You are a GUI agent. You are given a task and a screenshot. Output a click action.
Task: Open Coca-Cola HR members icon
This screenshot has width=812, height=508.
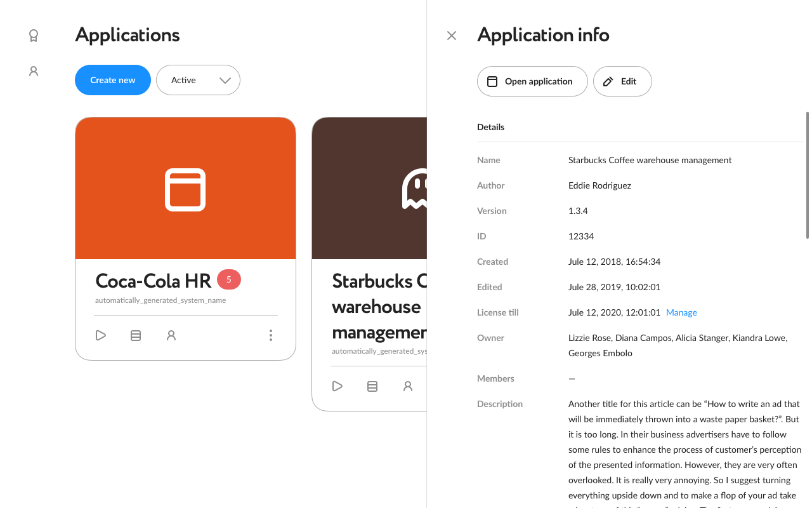coord(171,335)
